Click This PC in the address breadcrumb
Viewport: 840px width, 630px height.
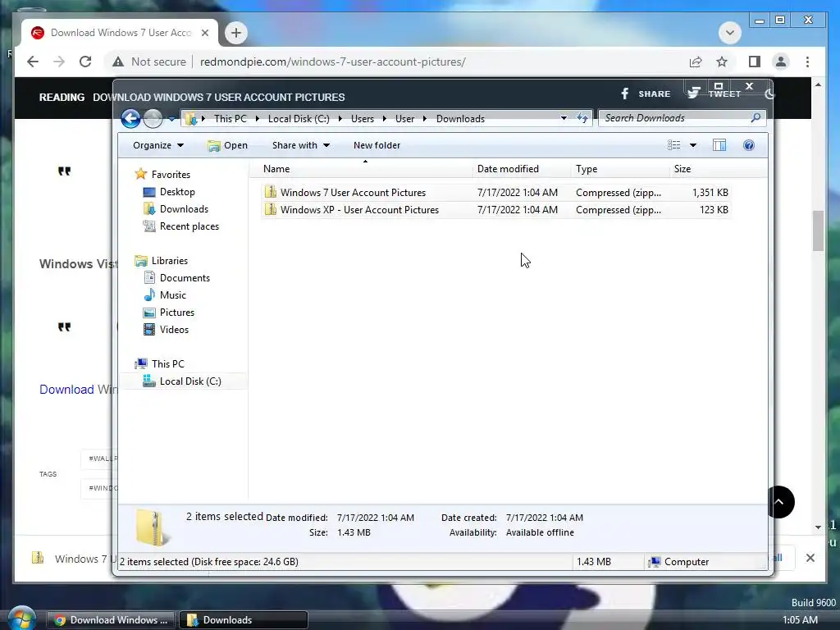[231, 118]
